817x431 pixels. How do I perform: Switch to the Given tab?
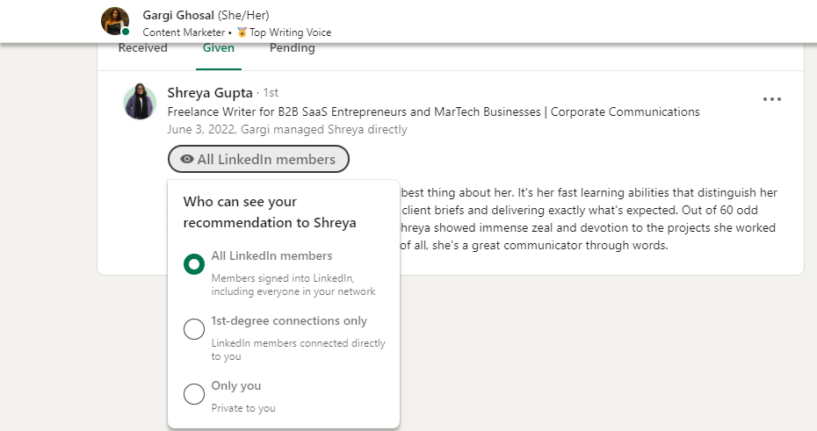[x=218, y=48]
